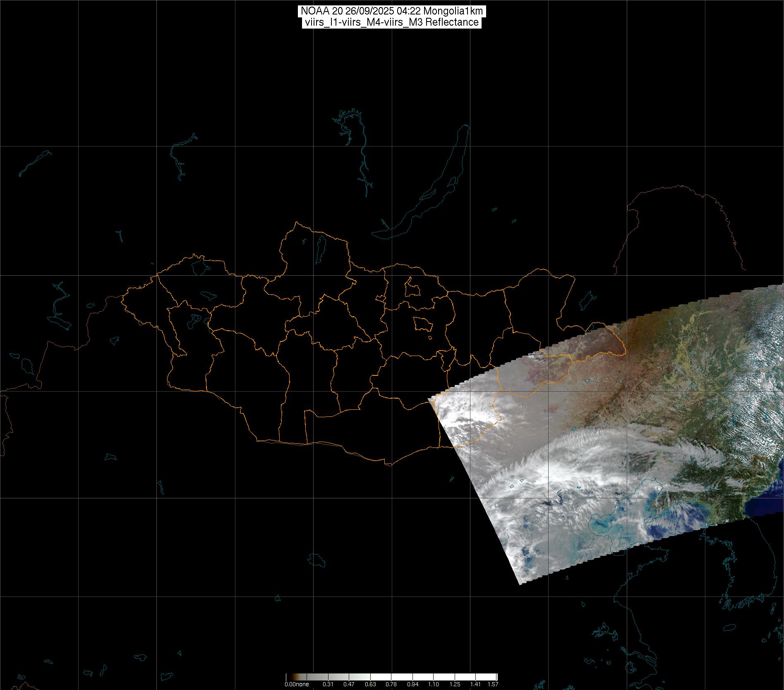Click the NOAA 20 Mongolia1km title text
Image resolution: width=784 pixels, height=690 pixels.
[x=391, y=11]
